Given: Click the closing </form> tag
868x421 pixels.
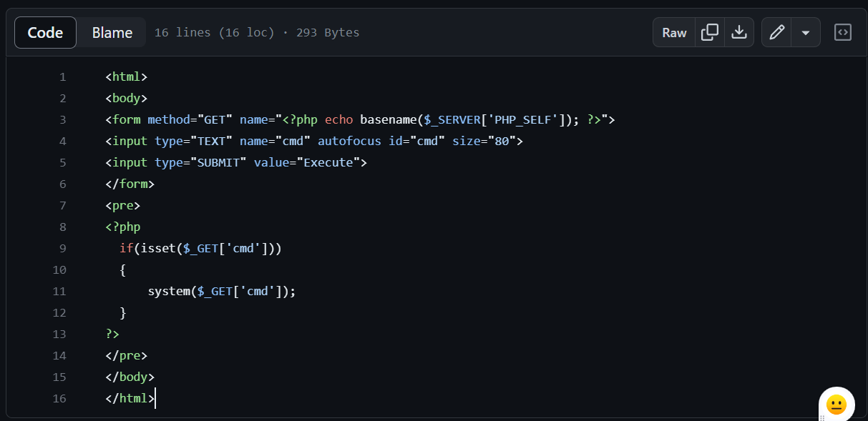Looking at the screenshot, I should [x=130, y=184].
